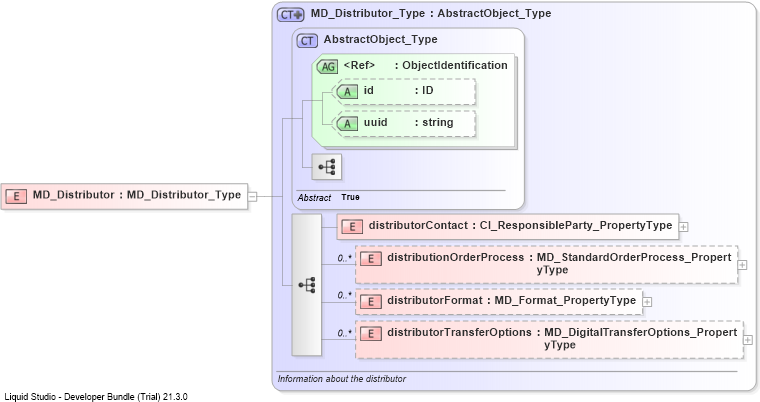Screen dimensions: 760x402
Task: Select the uuid : string attribute text
Action: 409,123
